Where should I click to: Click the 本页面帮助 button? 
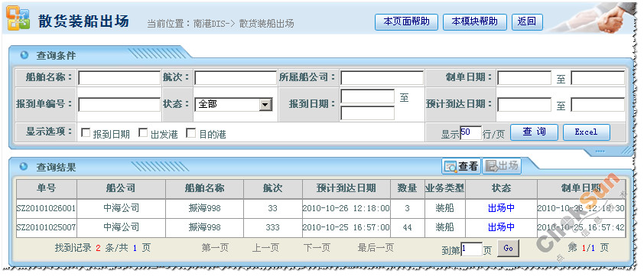tap(406, 21)
